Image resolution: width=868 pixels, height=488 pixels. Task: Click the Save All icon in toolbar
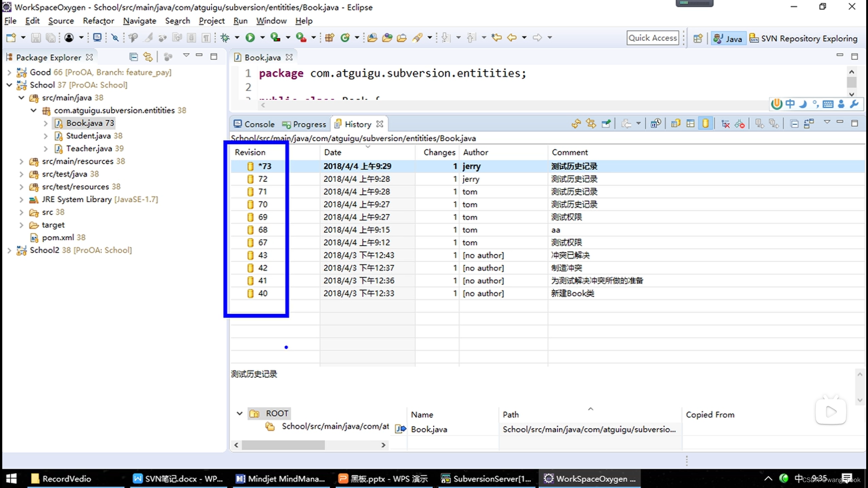point(51,38)
